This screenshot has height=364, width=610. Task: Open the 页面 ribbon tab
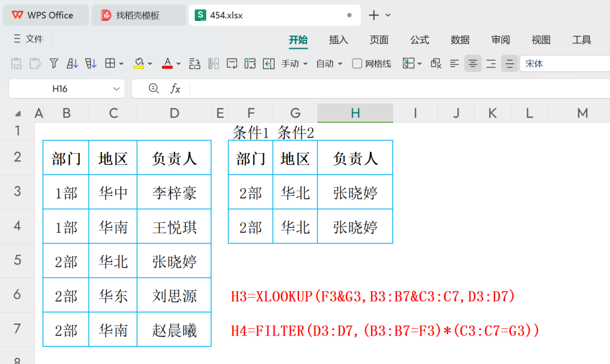tap(379, 40)
